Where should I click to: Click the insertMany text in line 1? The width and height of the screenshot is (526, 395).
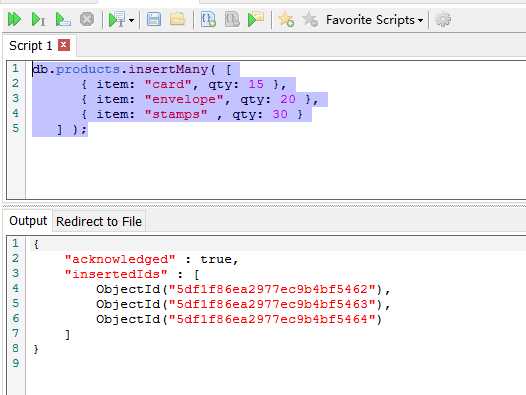point(168,69)
